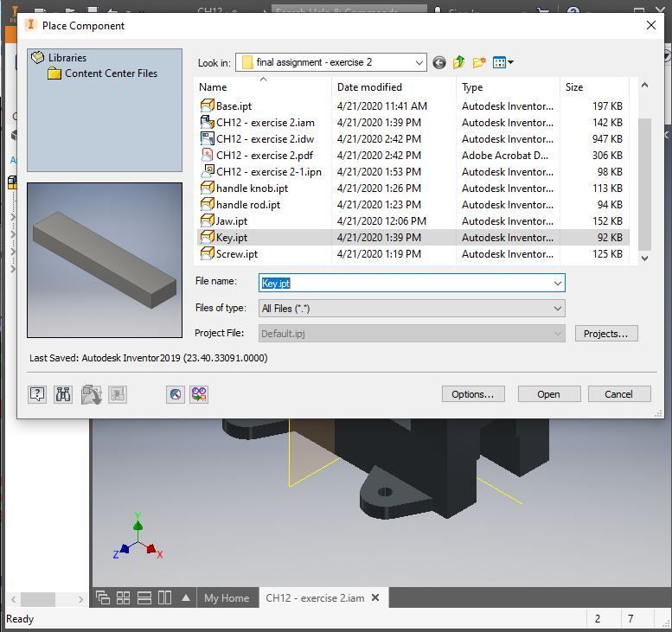Click the 'Ready' status bar text
Viewport: 672px width, 632px height.
click(x=20, y=619)
